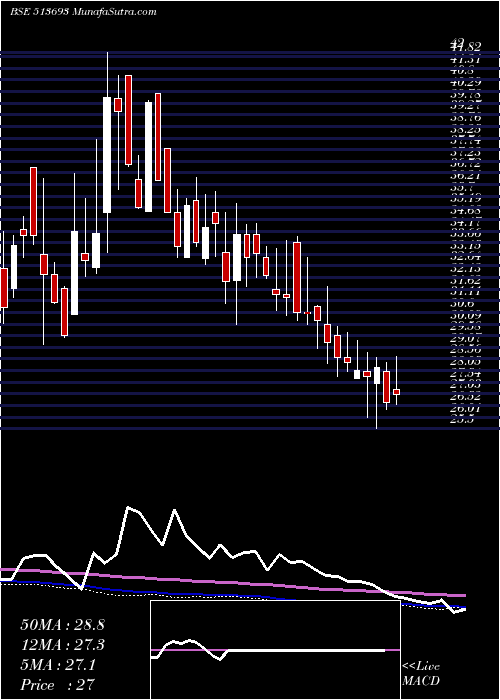The width and height of the screenshot is (500, 700).
Task: Click the 30.09 price axis label
Action: [x=466, y=316]
